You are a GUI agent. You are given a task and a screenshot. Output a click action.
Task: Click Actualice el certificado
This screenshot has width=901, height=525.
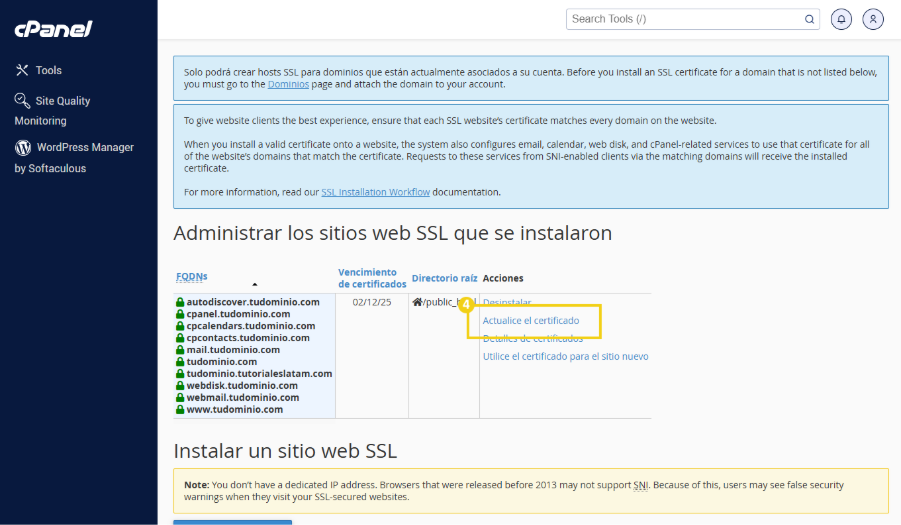coord(531,321)
